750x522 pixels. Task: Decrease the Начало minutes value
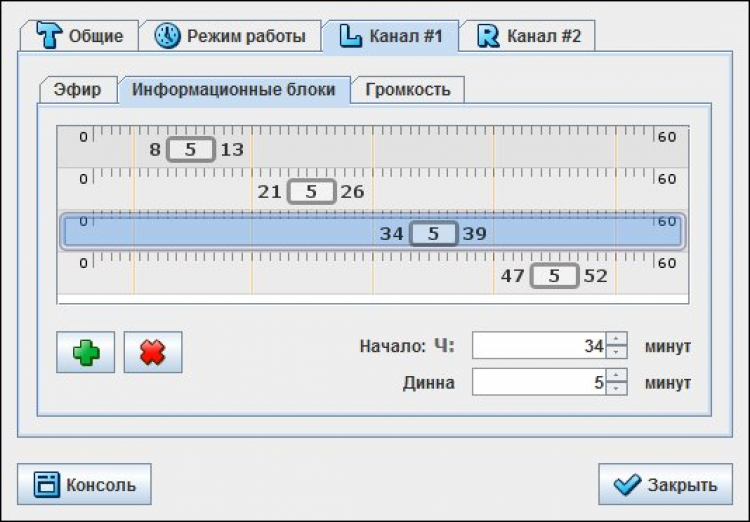tap(617, 352)
